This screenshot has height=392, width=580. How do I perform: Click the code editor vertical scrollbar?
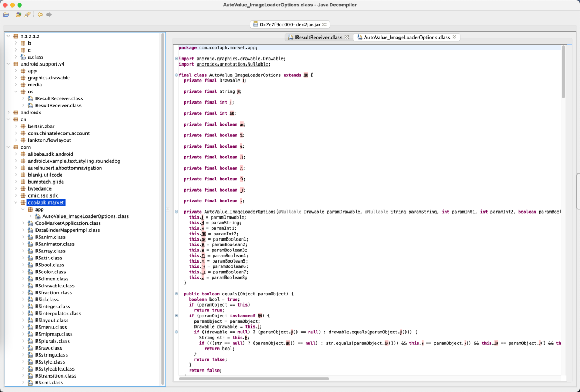point(564,71)
